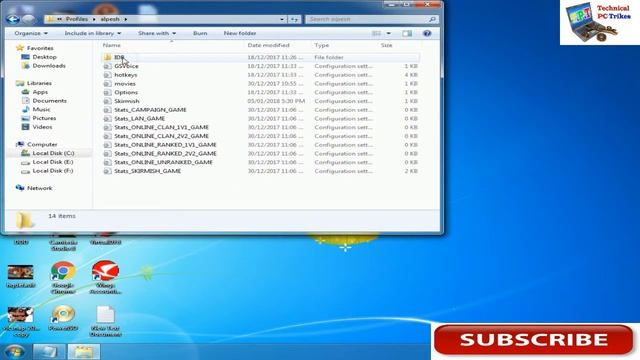This screenshot has height=360, width=640.
Task: Open the address bar history dropdown
Action: point(282,19)
